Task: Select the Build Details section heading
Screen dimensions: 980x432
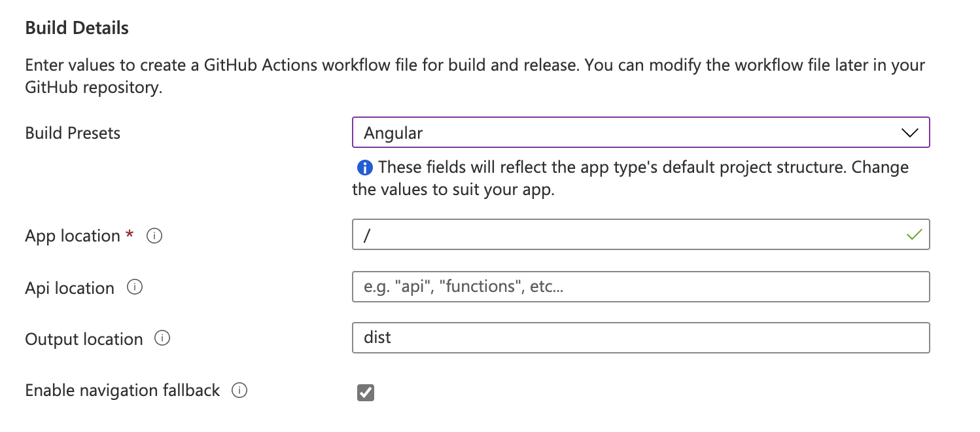Action: (77, 27)
